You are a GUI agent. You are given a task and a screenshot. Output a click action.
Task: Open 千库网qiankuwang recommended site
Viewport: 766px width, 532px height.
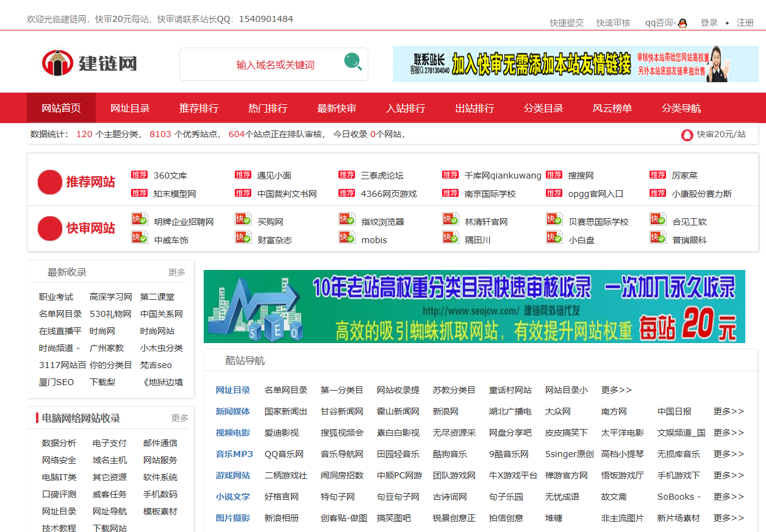pos(503,176)
